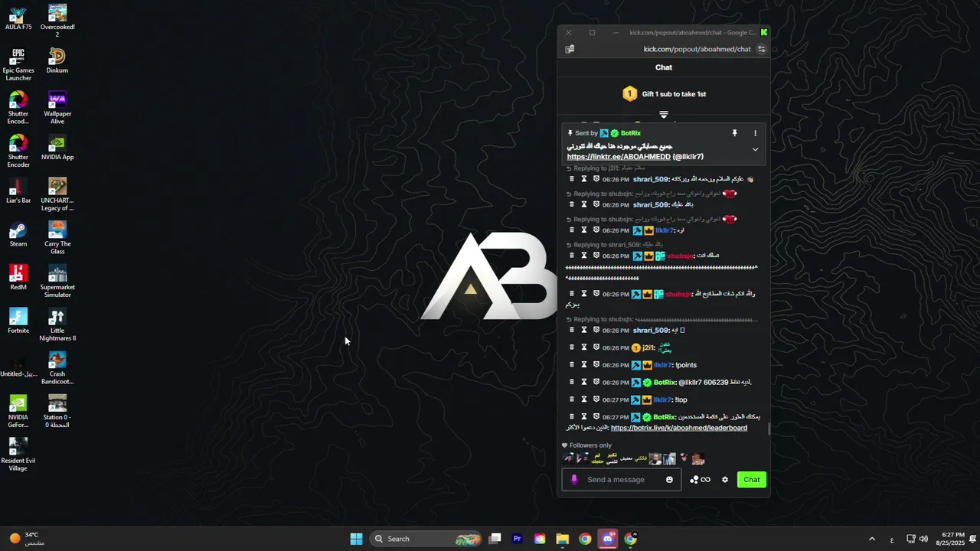
Task: Click the green Chat send button
Action: pyautogui.click(x=752, y=480)
